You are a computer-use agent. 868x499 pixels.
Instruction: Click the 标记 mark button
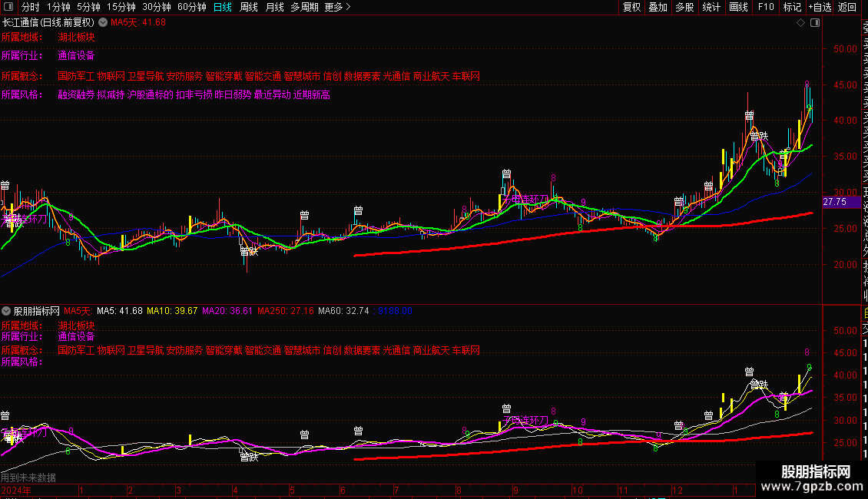point(792,7)
